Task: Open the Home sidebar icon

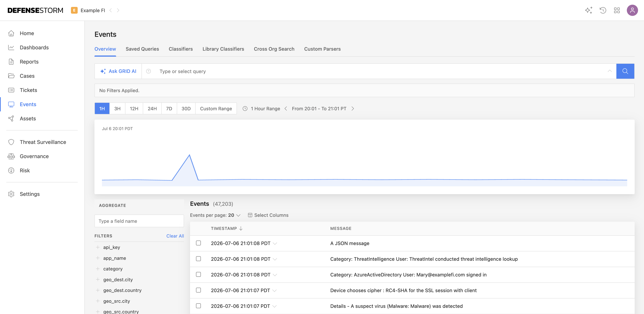Action: click(x=11, y=33)
